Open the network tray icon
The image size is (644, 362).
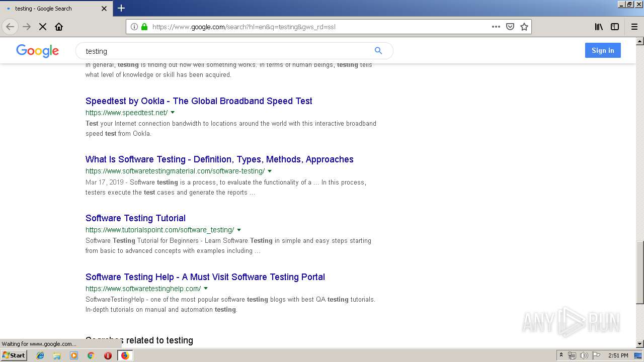[572, 355]
